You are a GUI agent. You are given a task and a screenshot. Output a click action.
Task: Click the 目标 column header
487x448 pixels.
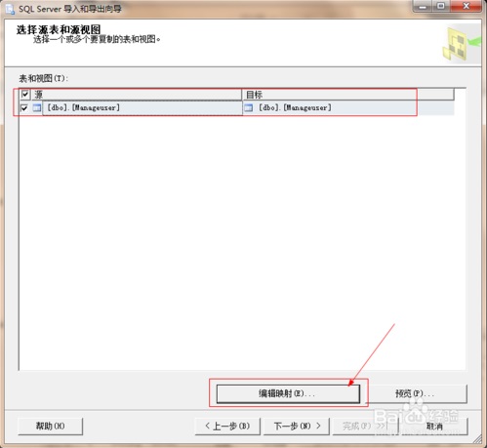pos(348,95)
